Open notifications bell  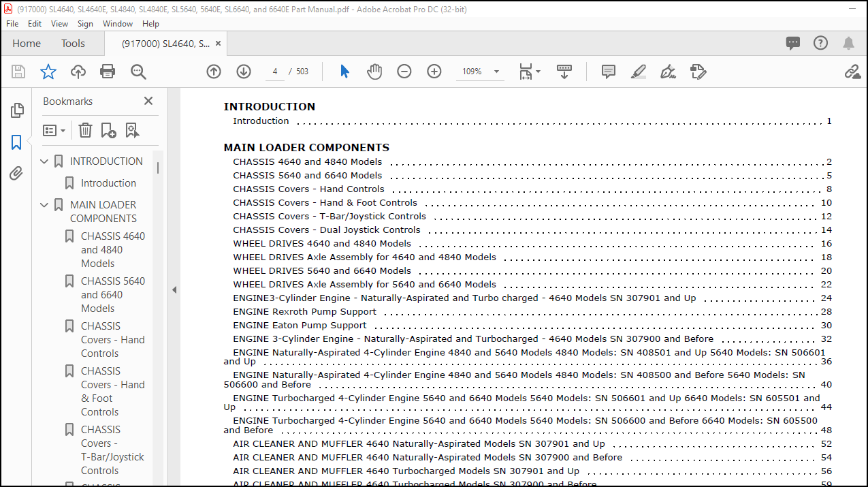(x=848, y=44)
